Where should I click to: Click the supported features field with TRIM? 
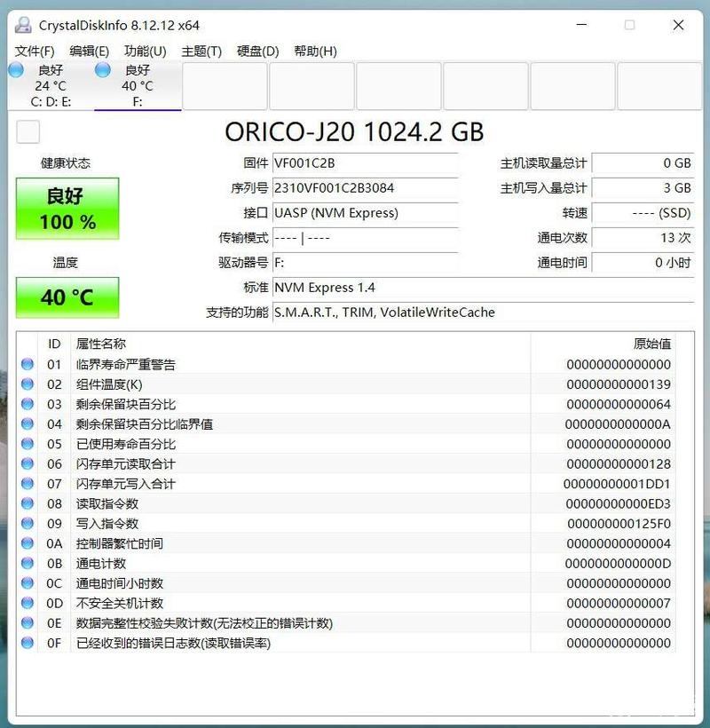(x=483, y=313)
